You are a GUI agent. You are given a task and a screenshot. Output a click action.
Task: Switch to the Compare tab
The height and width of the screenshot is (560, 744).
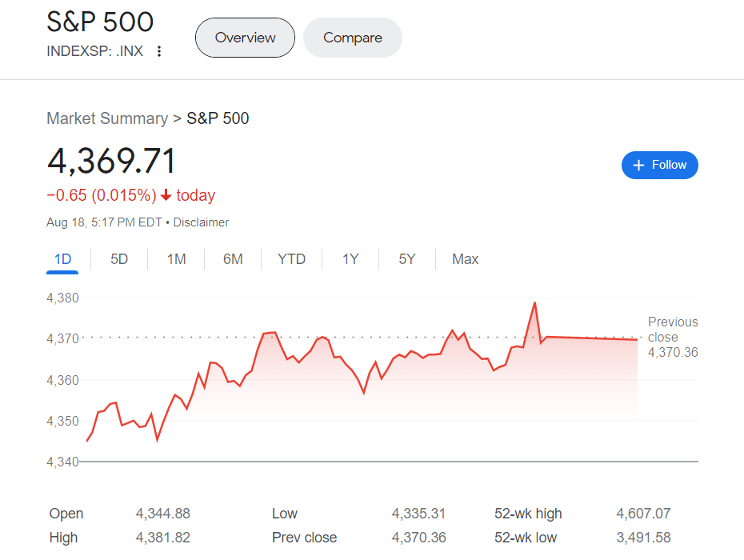353,38
